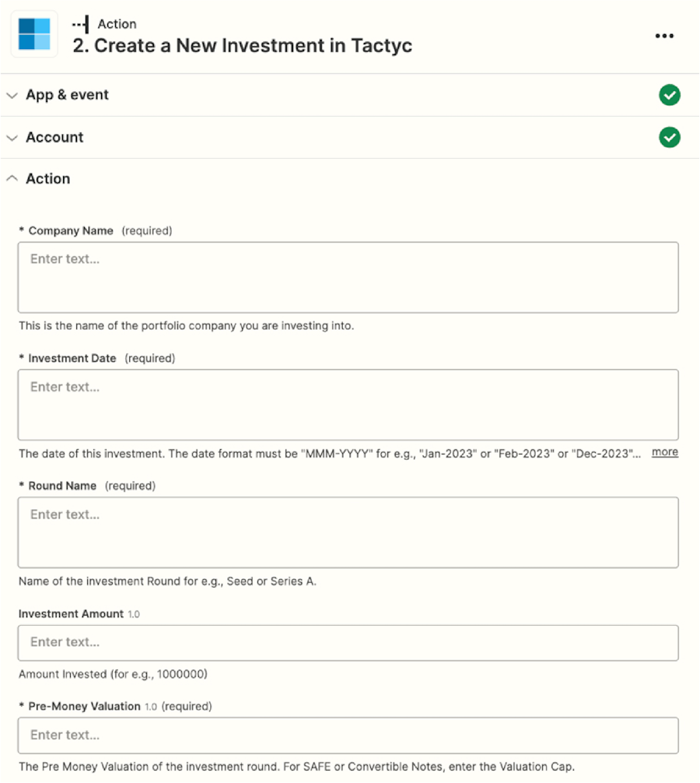This screenshot has width=700, height=783.
Task: Select the Account section heading
Action: click(54, 137)
